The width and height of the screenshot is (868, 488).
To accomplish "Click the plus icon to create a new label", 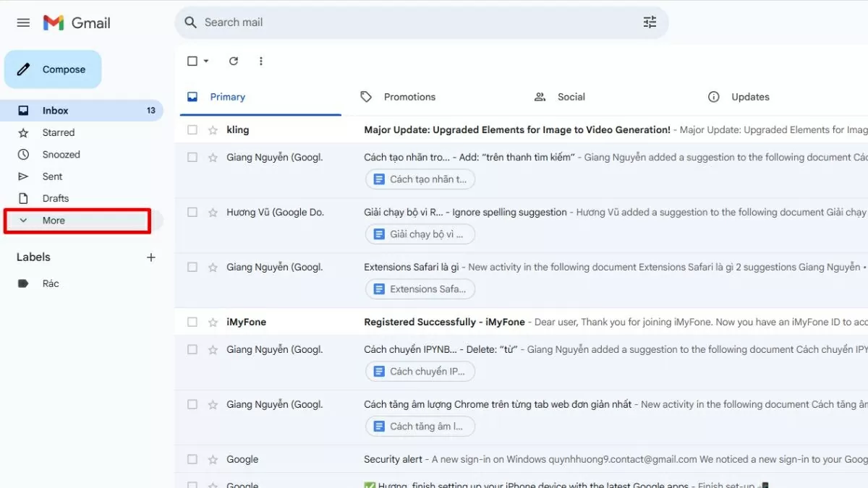I will click(x=150, y=257).
